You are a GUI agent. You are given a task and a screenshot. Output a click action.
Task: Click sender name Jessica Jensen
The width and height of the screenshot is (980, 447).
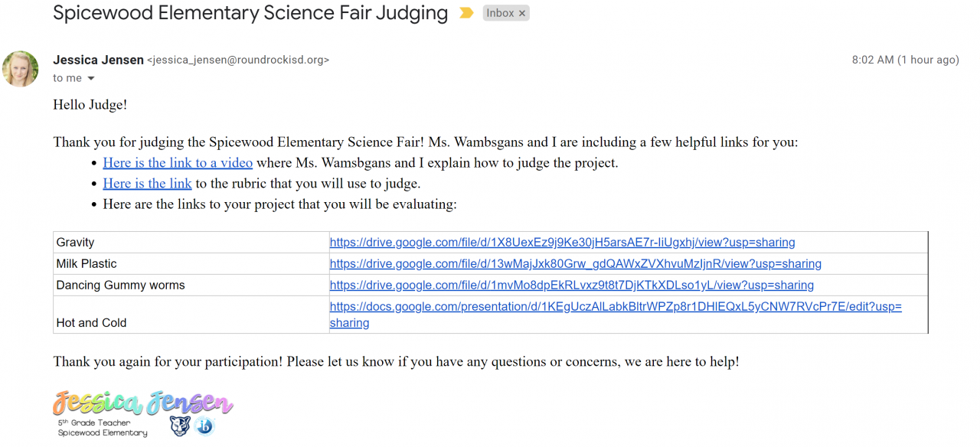coord(98,60)
